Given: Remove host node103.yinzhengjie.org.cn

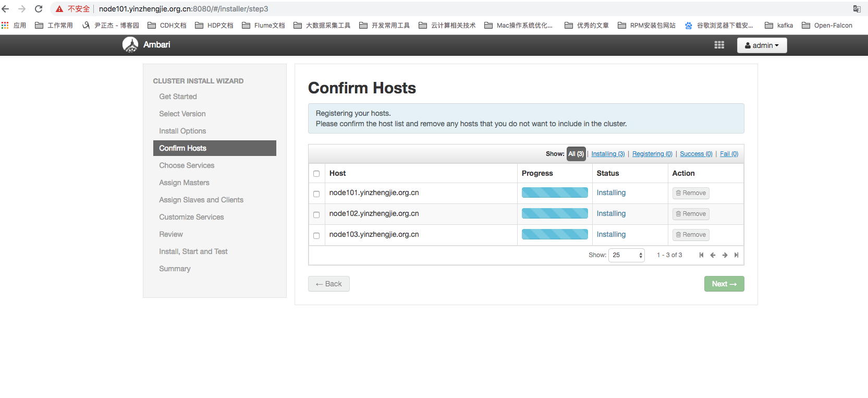Looking at the screenshot, I should [691, 235].
